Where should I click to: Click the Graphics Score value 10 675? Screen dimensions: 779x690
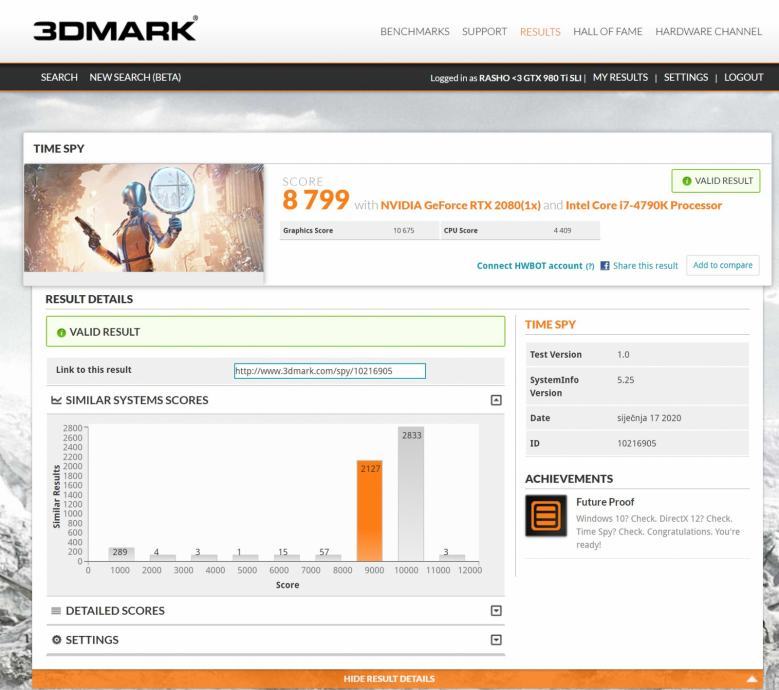[403, 230]
